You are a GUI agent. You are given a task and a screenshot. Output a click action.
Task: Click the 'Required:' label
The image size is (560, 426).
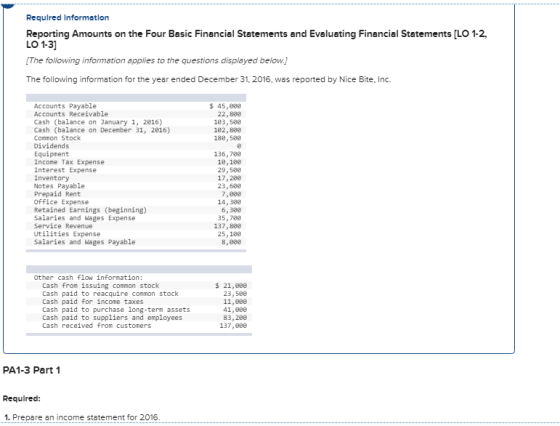[21, 399]
